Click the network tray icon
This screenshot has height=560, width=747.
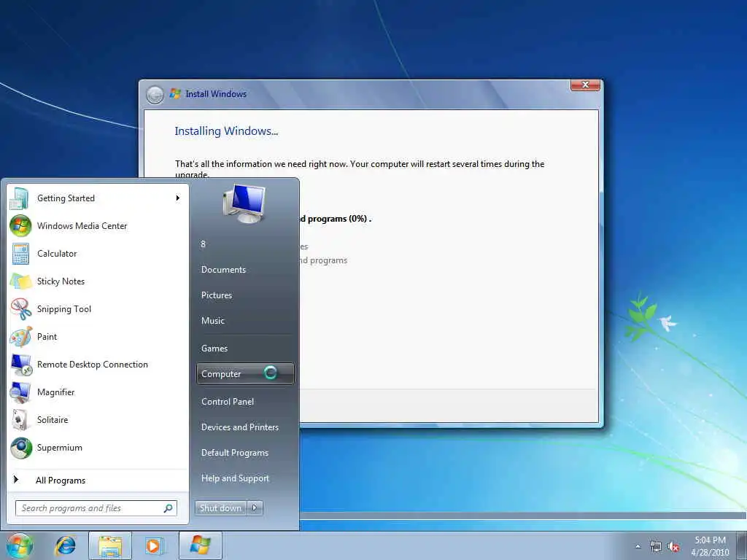coord(656,547)
